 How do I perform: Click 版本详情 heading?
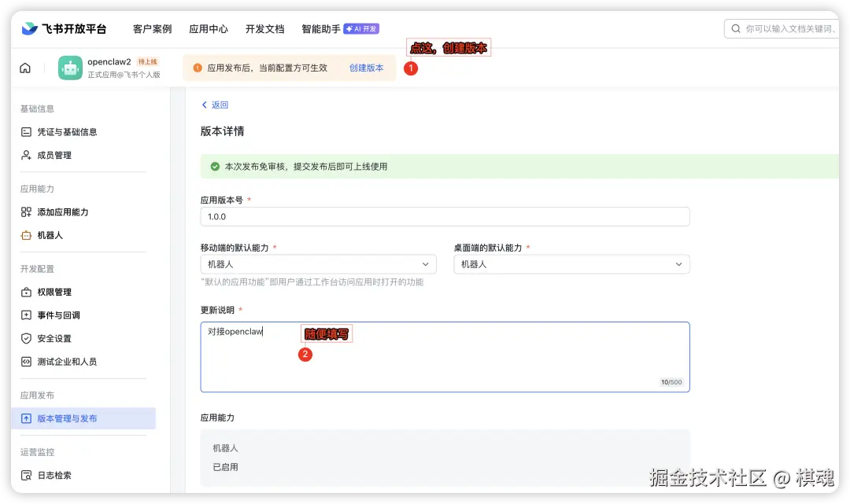click(x=222, y=131)
